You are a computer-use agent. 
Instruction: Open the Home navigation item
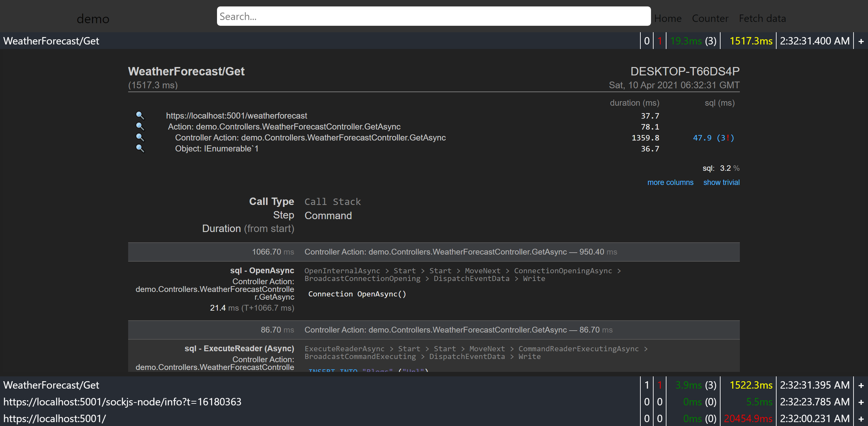point(668,18)
